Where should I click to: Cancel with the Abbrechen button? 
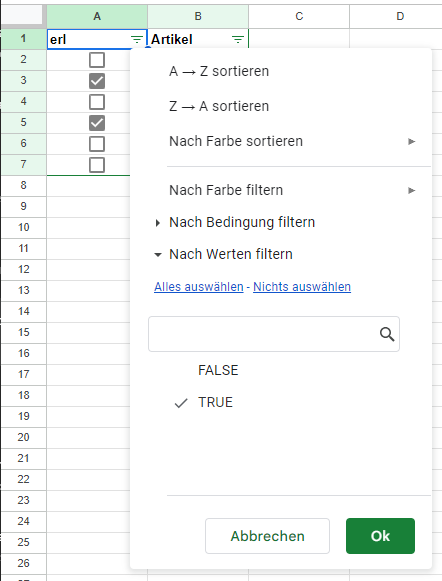267,536
